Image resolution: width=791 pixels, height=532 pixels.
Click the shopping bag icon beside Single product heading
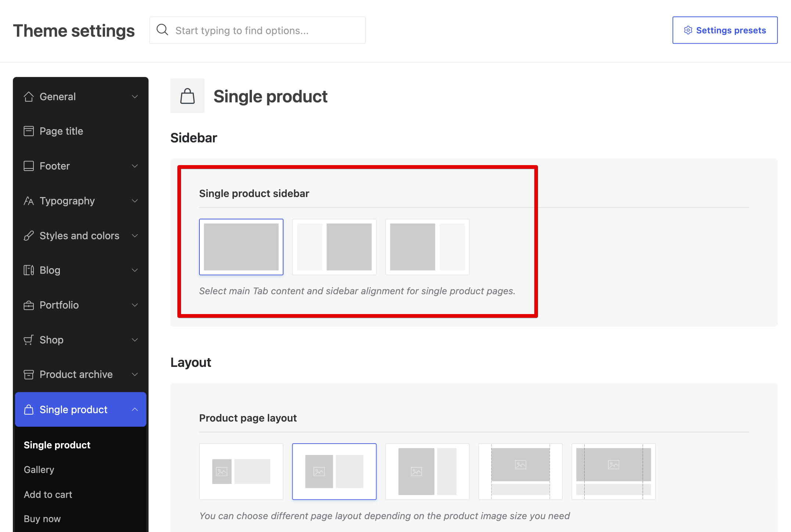pos(187,96)
